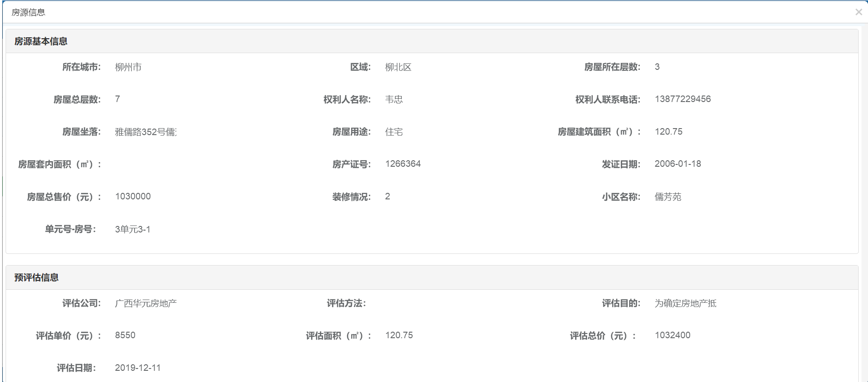Select the 房屋用途 value 住宅

click(x=394, y=132)
